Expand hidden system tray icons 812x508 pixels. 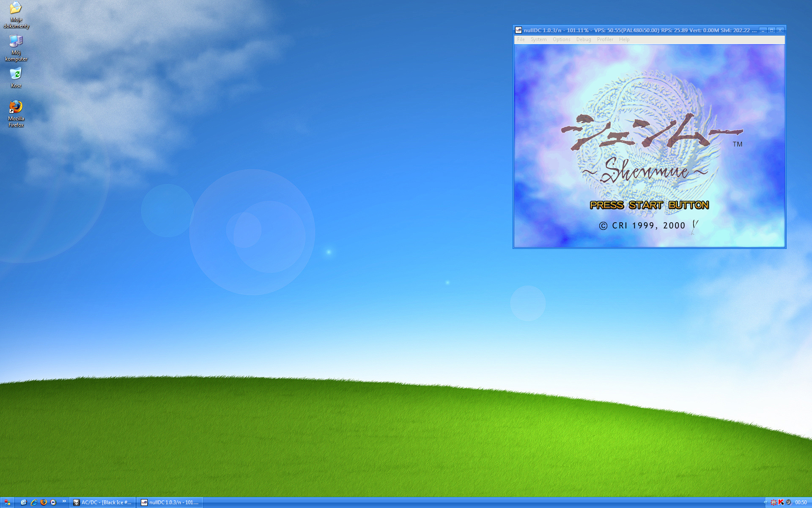(x=765, y=502)
